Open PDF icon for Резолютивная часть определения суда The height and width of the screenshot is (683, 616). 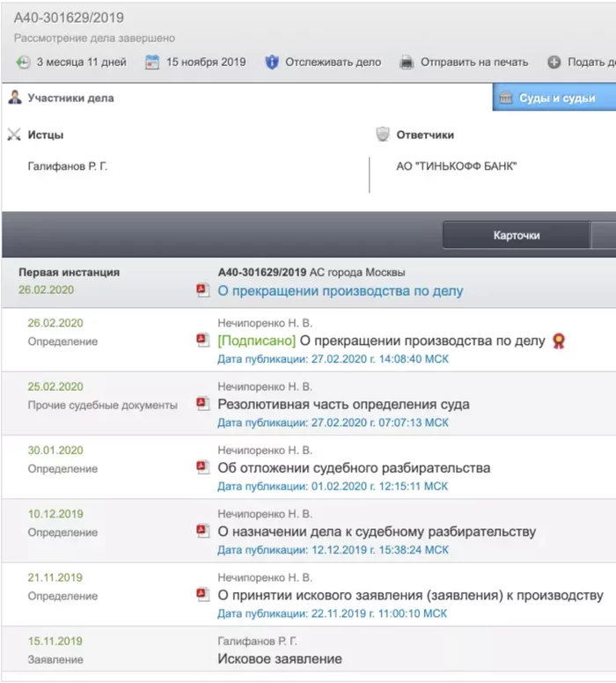[203, 404]
